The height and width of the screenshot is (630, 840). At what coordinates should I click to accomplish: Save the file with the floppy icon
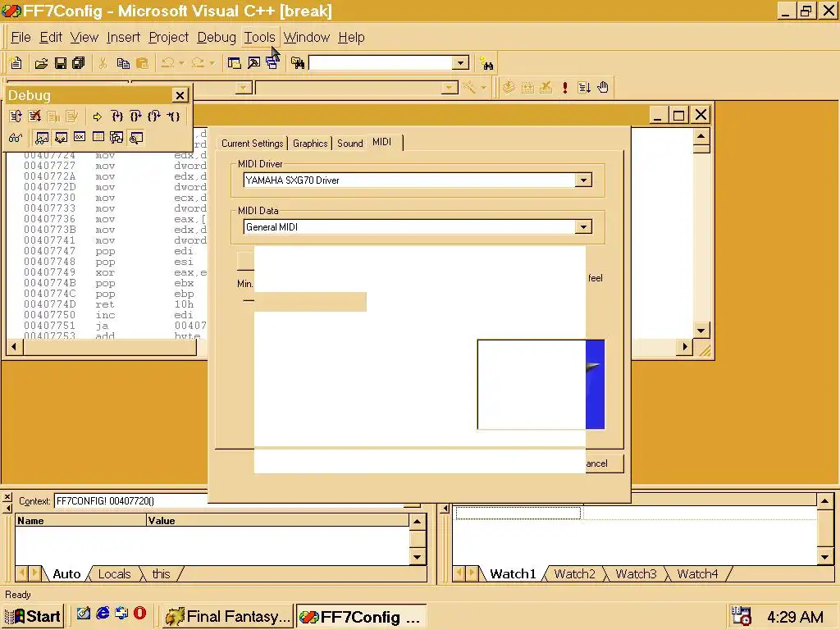[x=61, y=63]
